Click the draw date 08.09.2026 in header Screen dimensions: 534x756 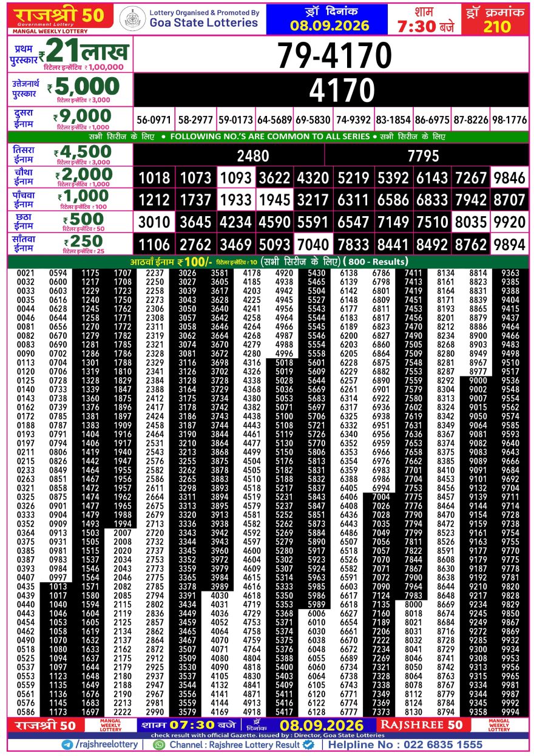pyautogui.click(x=330, y=27)
